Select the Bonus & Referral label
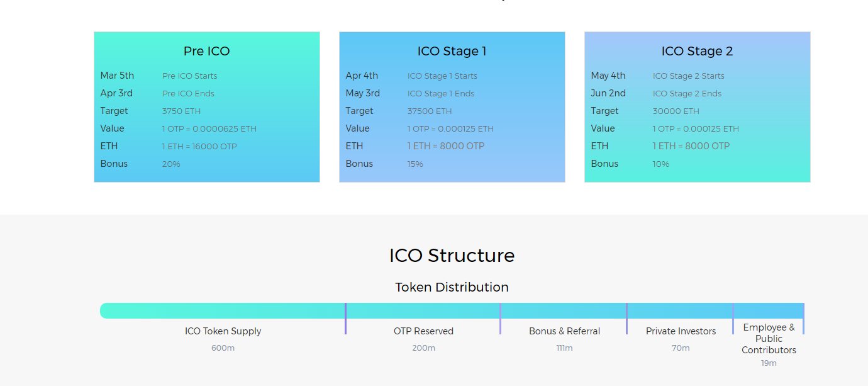Viewport: 868px width, 386px height. 564,331
